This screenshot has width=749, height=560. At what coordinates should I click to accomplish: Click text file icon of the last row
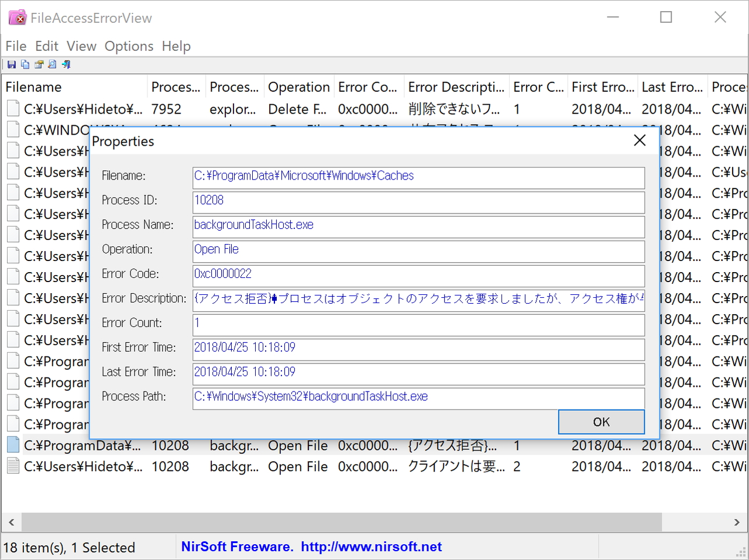[x=13, y=466]
